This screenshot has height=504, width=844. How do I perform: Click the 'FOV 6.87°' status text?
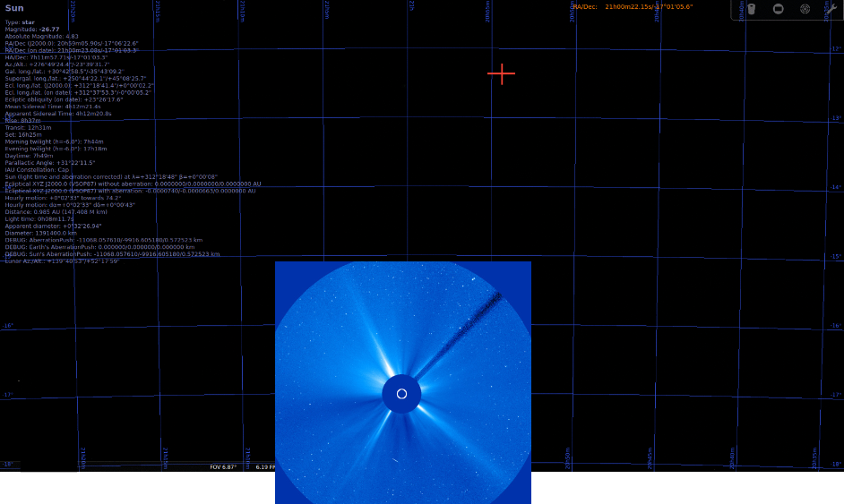pos(223,467)
